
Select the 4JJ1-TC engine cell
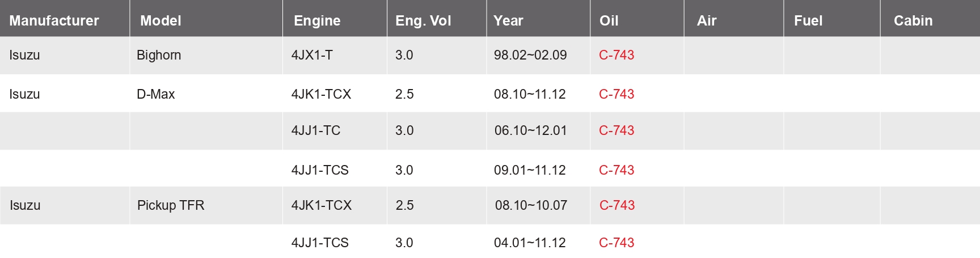click(x=316, y=130)
